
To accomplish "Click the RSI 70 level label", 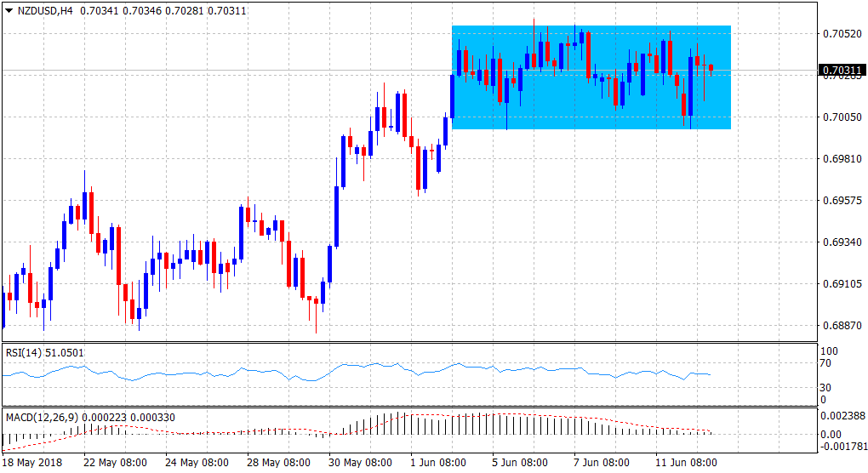I will point(824,364).
